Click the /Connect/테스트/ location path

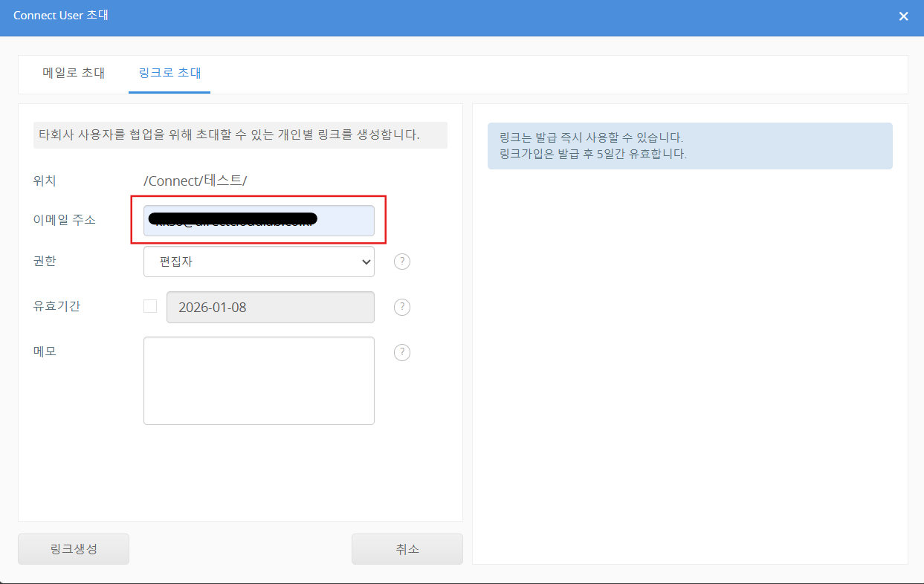click(195, 181)
